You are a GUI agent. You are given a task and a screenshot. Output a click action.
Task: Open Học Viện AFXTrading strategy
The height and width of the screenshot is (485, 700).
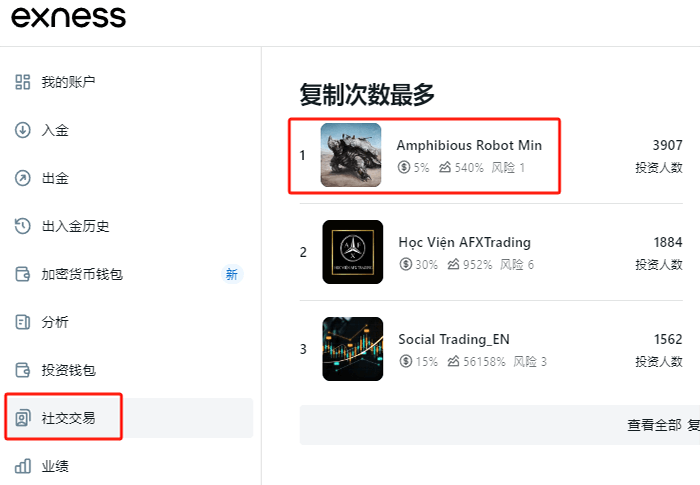464,242
